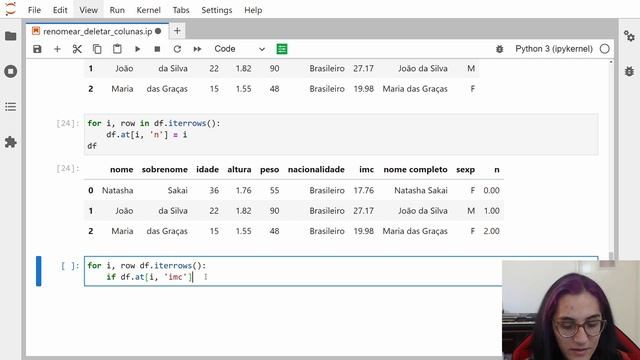Click the 'sobrenome' column header
This screenshot has height=360, width=640.
pos(164,169)
